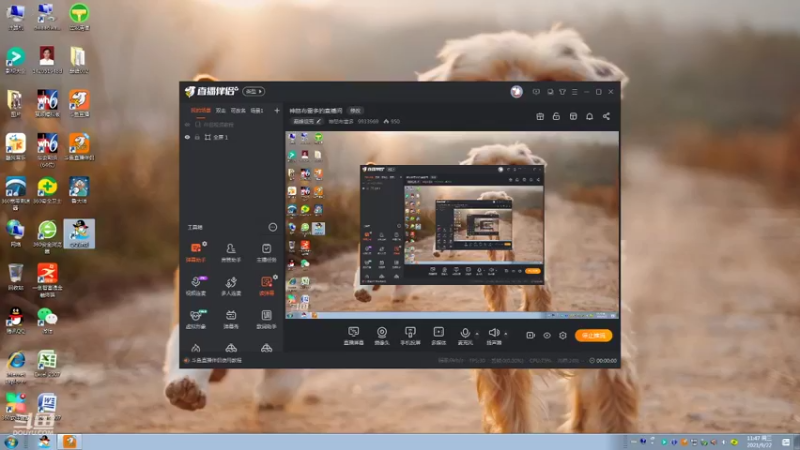This screenshot has height=450, width=800.
Task: Expand the microphone options arrow
Action: click(477, 334)
